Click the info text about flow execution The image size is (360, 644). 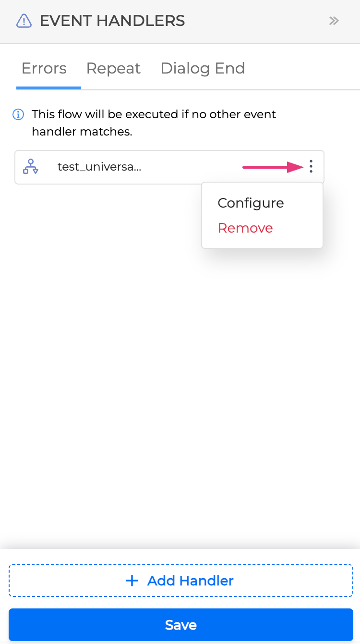click(x=154, y=123)
